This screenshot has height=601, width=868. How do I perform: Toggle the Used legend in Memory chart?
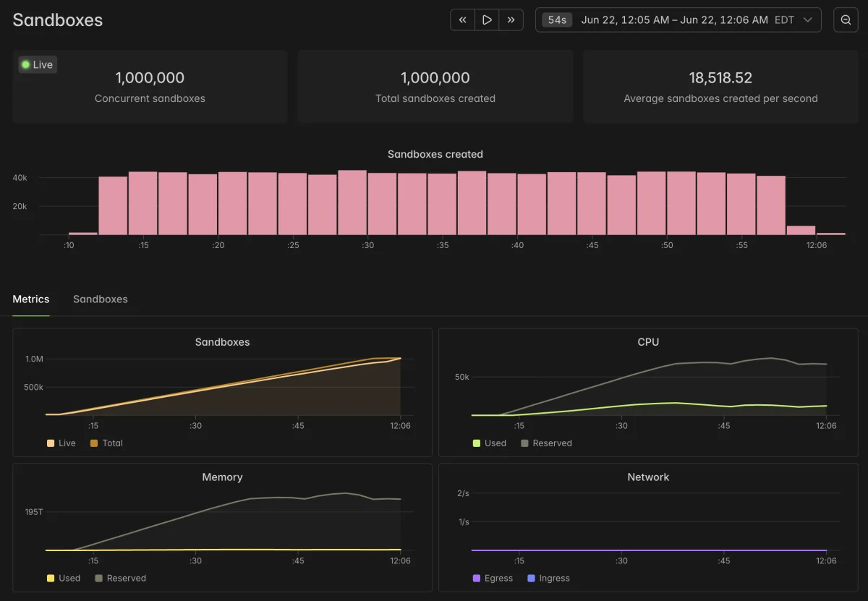click(x=64, y=579)
